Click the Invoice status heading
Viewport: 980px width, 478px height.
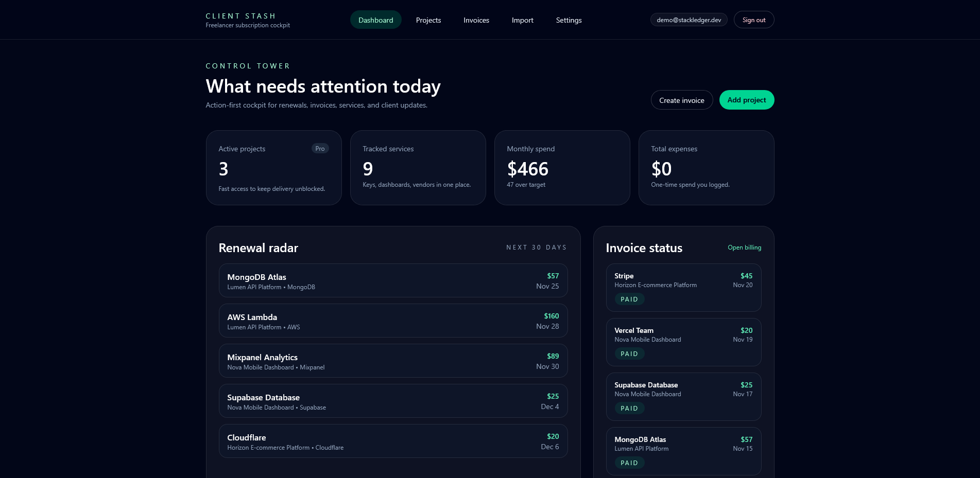pos(644,248)
